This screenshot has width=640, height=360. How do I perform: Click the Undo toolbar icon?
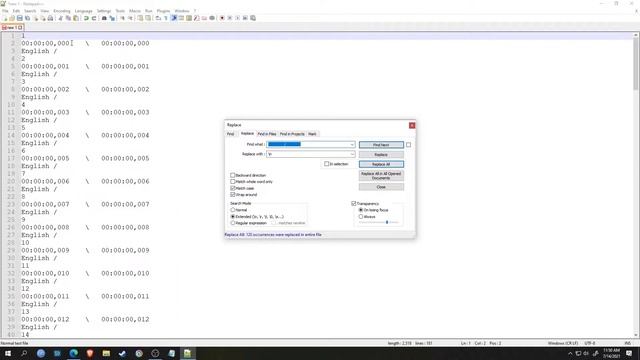[x=86, y=18]
